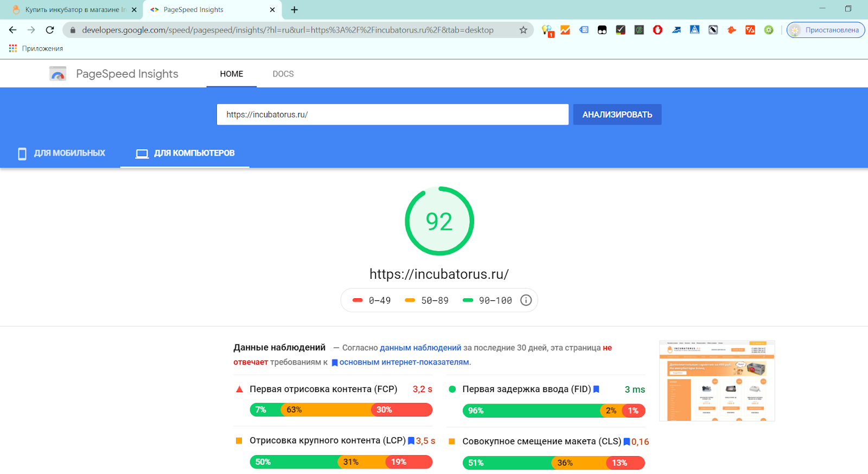Click the browser forward arrow
This screenshot has height=474, width=868.
point(31,30)
